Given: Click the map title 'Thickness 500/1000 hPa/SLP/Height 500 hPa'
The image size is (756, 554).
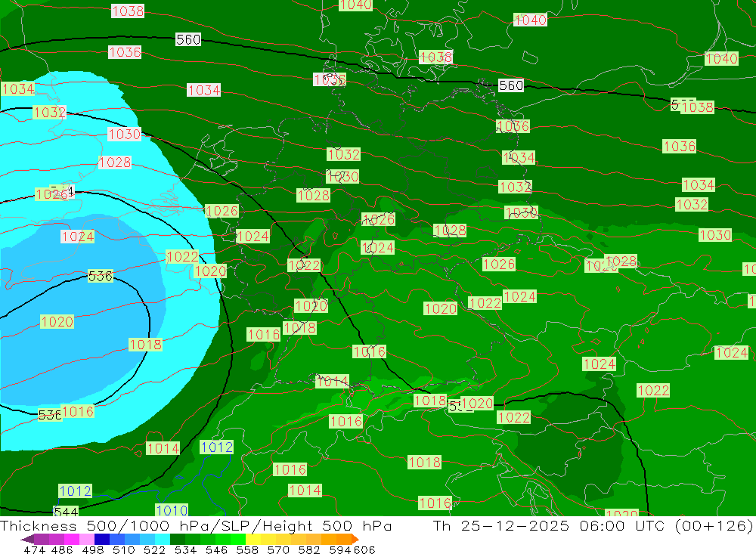Looking at the screenshot, I should click(x=196, y=525).
